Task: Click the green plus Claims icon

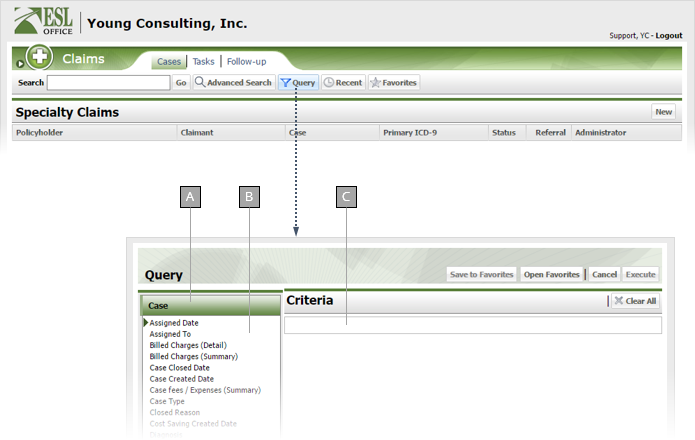Action: coord(40,58)
